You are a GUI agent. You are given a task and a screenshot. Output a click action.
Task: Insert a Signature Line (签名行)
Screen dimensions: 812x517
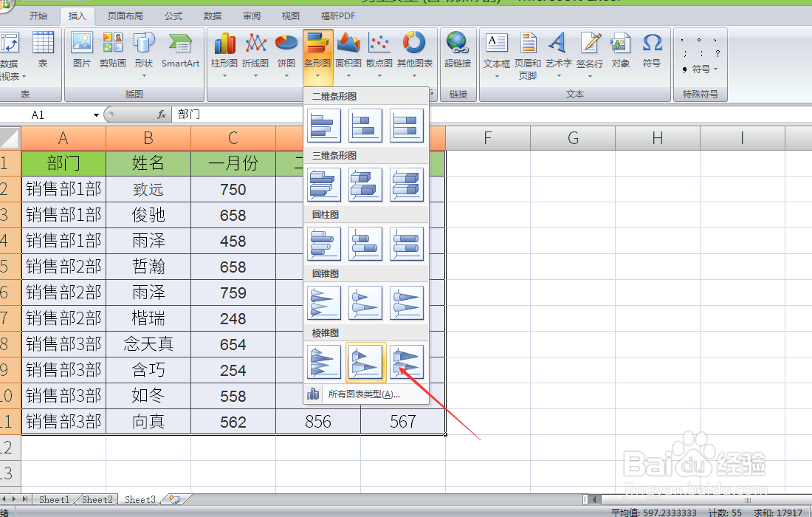click(x=590, y=55)
